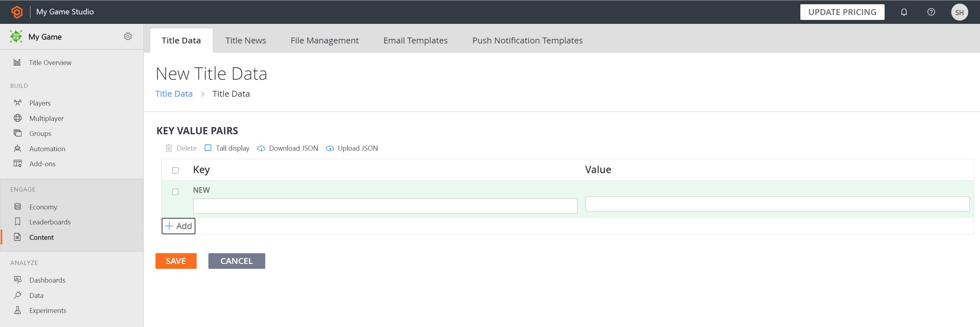980x327 pixels.
Task: Click the Upload JSON cloud icon
Action: click(330, 148)
